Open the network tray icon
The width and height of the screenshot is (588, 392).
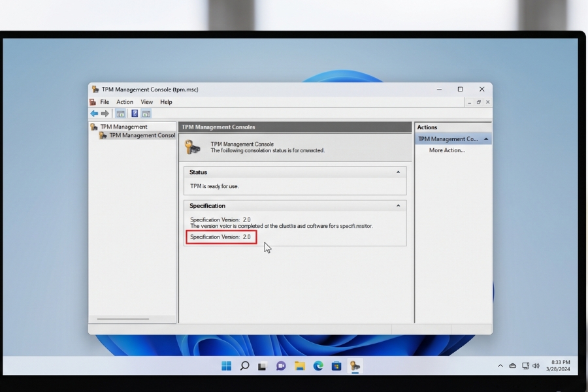point(525,366)
